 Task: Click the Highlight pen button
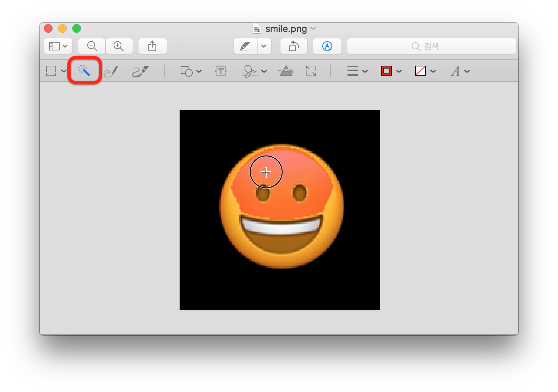pyautogui.click(x=245, y=46)
